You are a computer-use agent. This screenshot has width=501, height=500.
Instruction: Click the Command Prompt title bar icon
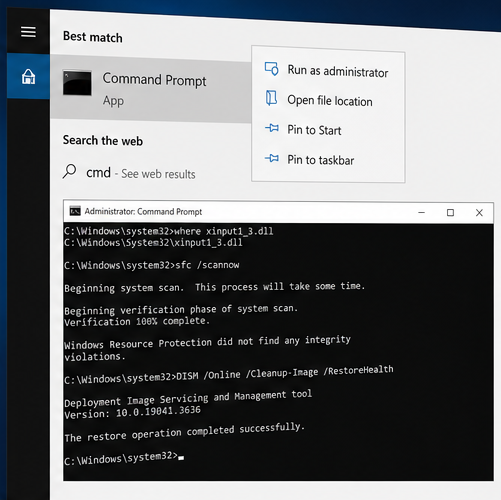tap(75, 211)
